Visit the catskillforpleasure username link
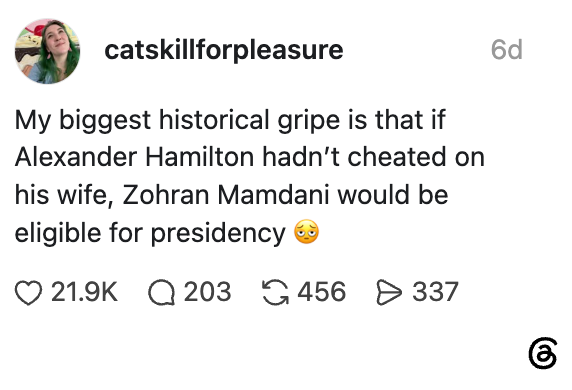This screenshot has width=572, height=390. [224, 50]
